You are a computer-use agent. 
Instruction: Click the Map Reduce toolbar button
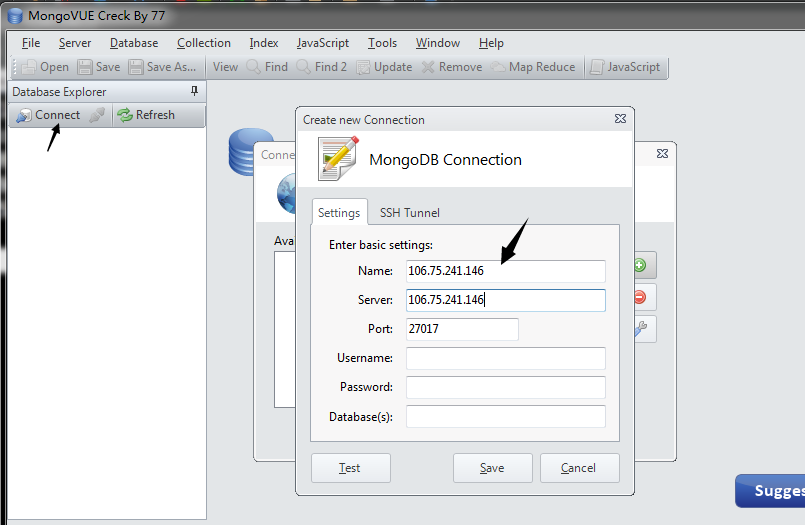tap(533, 67)
